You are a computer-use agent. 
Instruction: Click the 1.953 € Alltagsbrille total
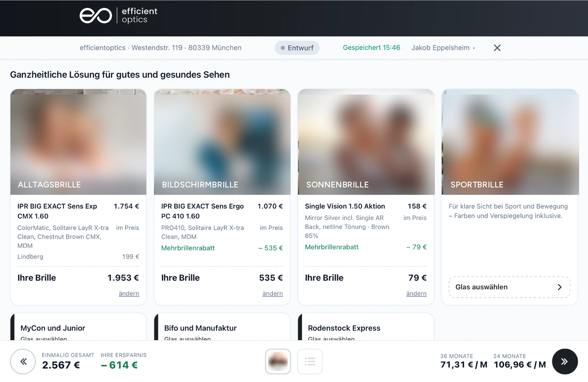123,278
